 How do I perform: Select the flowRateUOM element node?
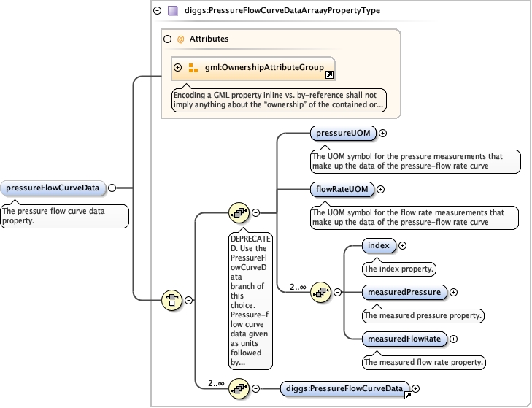tap(342, 190)
